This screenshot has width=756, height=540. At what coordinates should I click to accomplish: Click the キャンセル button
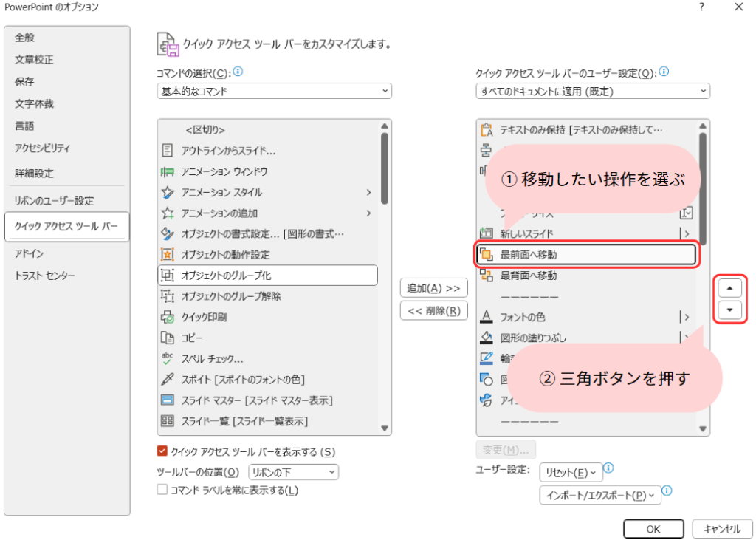[x=722, y=529]
